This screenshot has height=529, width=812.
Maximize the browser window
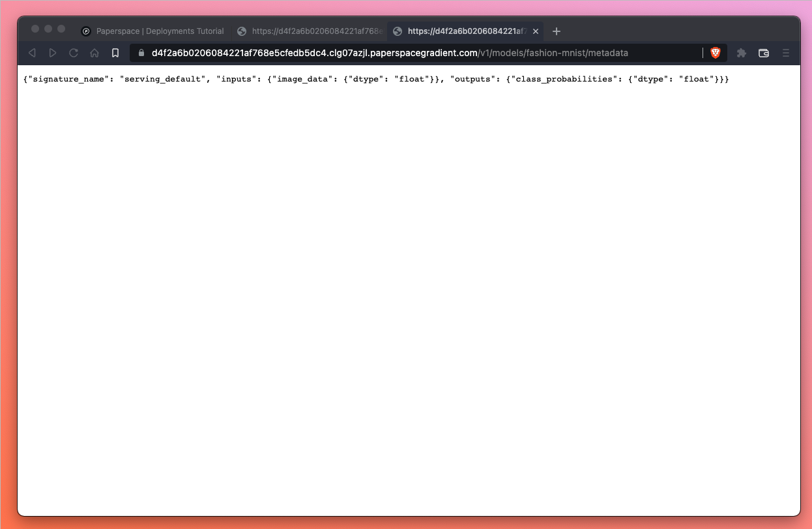61,29
